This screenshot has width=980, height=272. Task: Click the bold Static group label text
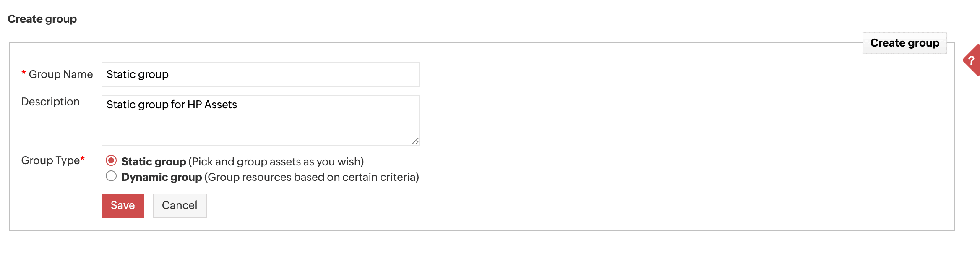coord(154,162)
